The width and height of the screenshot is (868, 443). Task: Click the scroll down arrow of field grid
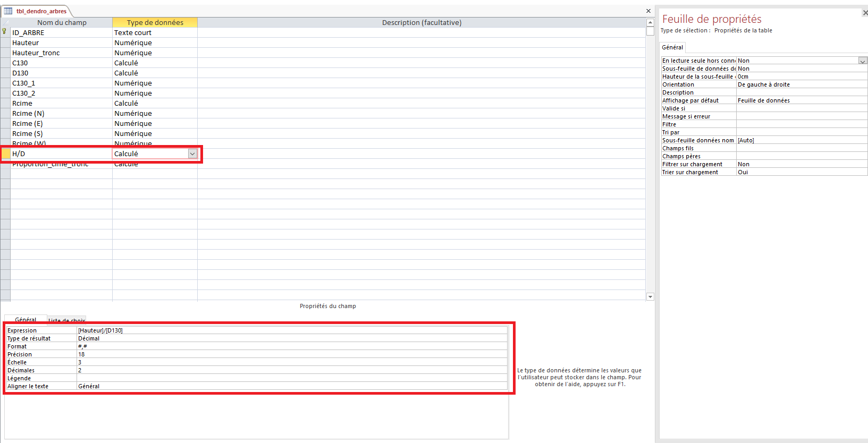coord(650,297)
